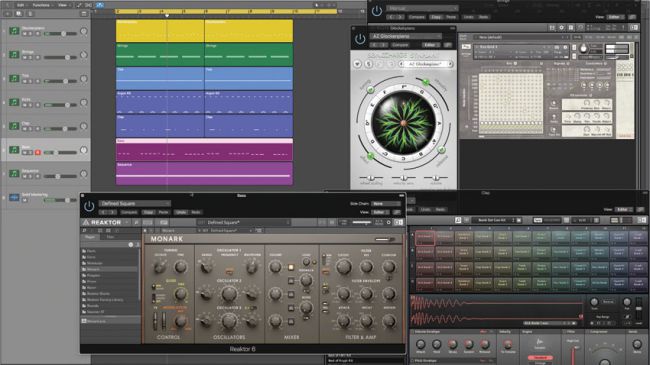650x365 pixels.
Task: Open the Battery kit name dropdown
Action: [x=495, y=220]
